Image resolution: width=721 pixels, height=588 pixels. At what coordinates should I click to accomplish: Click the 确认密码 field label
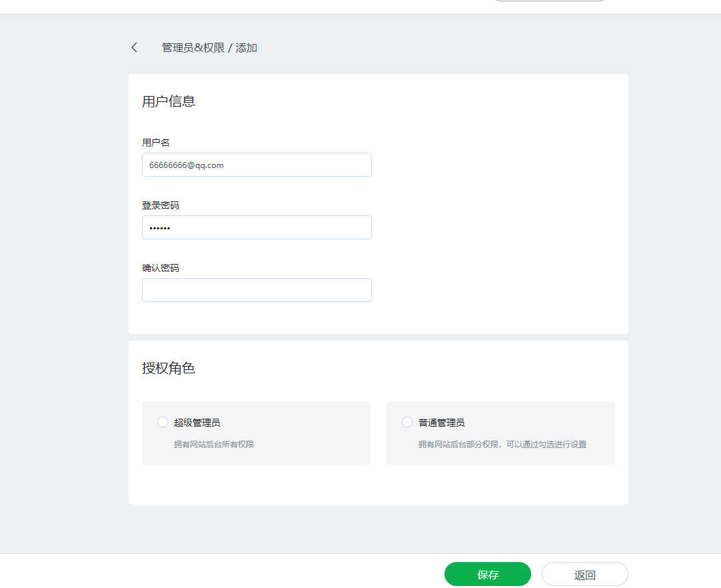161,268
